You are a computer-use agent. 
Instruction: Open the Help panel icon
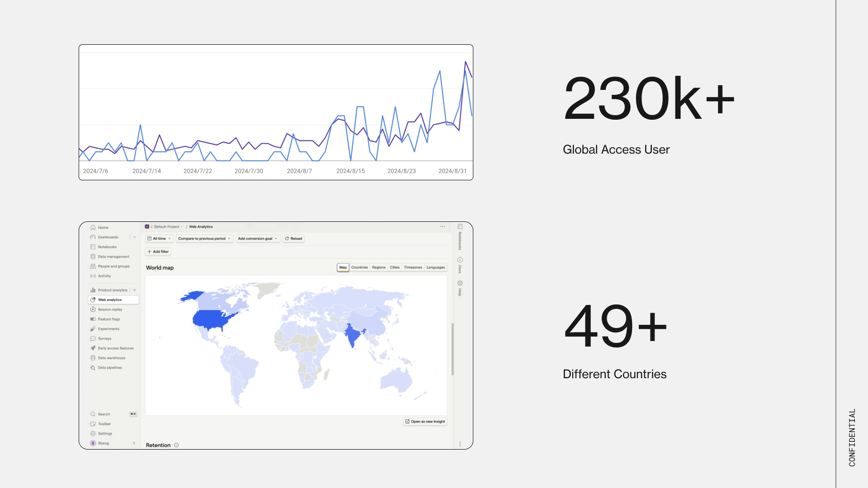point(460,283)
